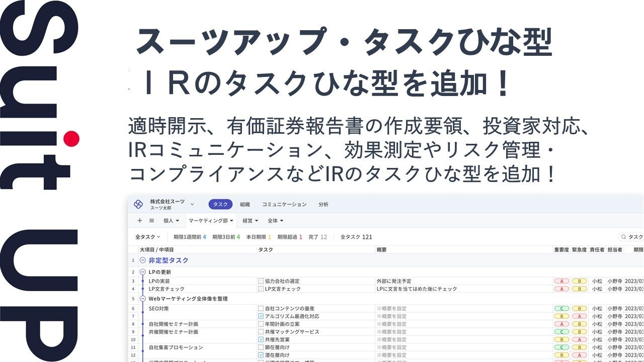Filter by 完了 tasks

tap(317, 237)
